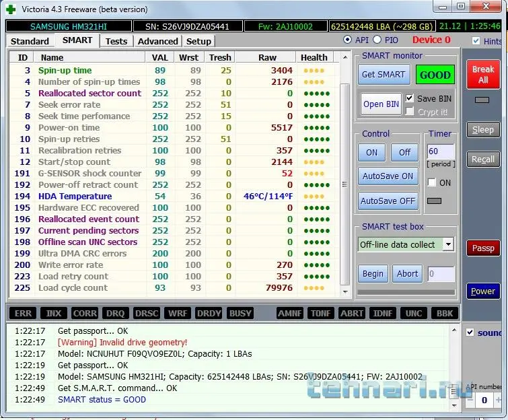Increase the API number stepper
Viewport: 508px width, 420px height.
(x=498, y=400)
